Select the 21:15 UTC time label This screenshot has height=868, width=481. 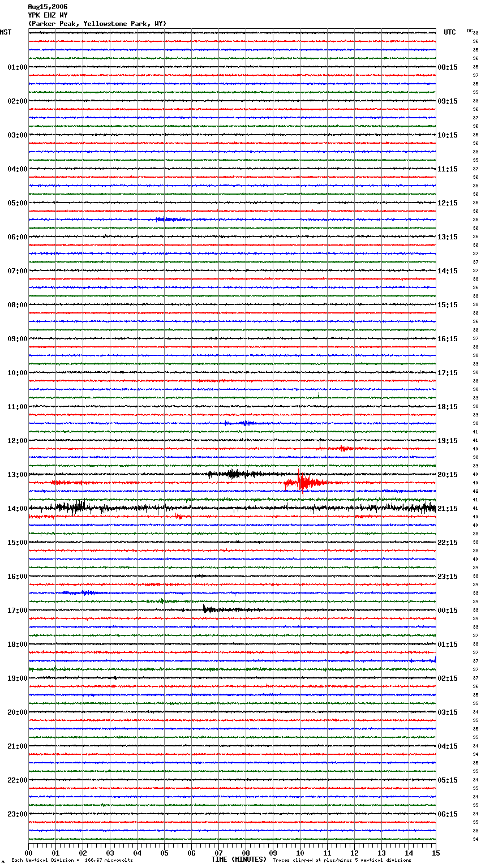click(x=448, y=509)
